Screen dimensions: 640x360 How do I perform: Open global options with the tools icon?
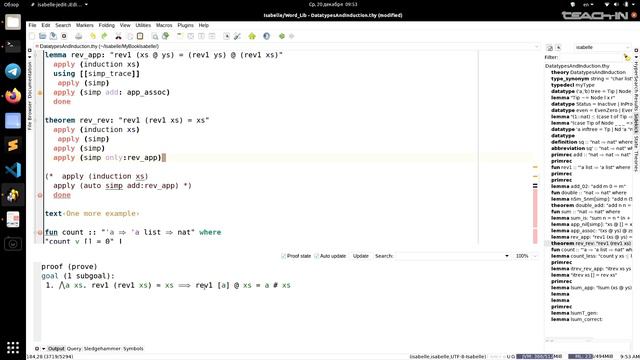237,36
